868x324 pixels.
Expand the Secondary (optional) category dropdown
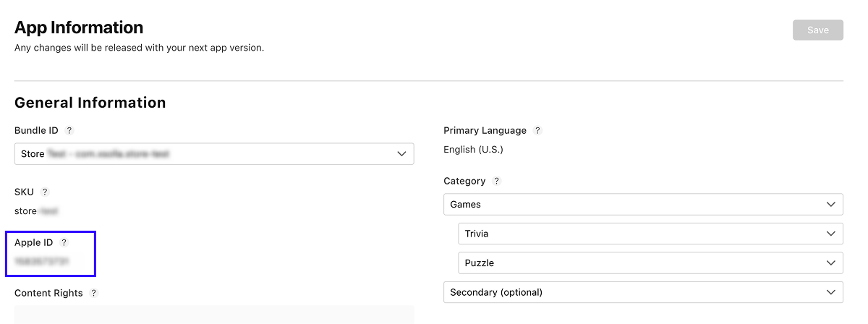tap(643, 292)
